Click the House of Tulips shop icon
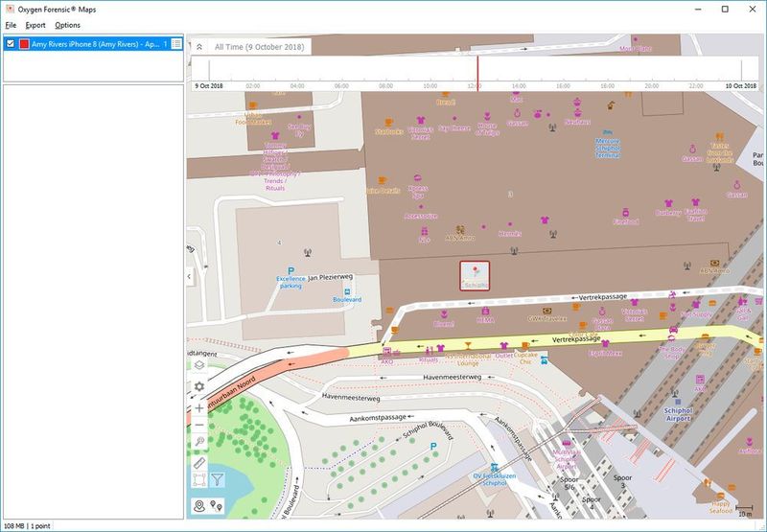This screenshot has height=532, width=767. pyautogui.click(x=487, y=116)
